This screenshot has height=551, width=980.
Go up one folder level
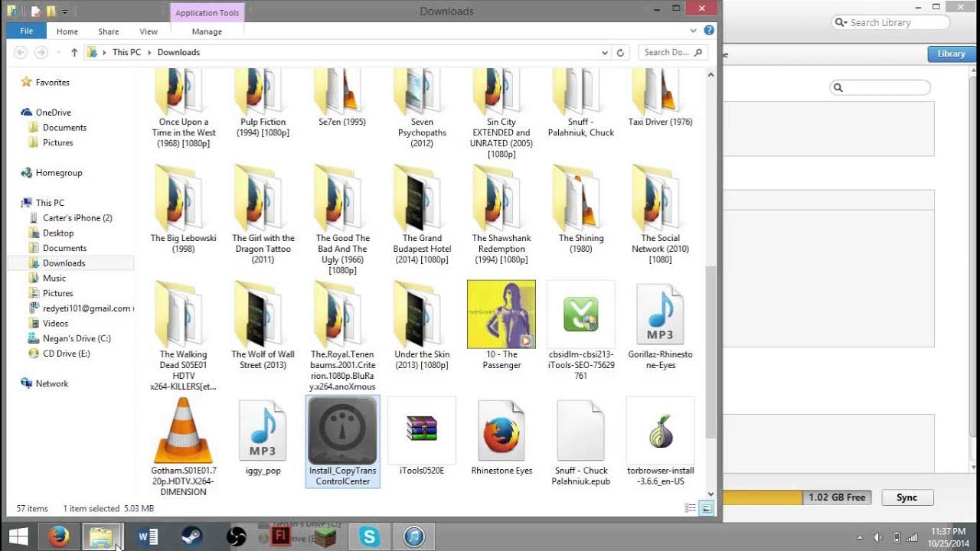[74, 53]
